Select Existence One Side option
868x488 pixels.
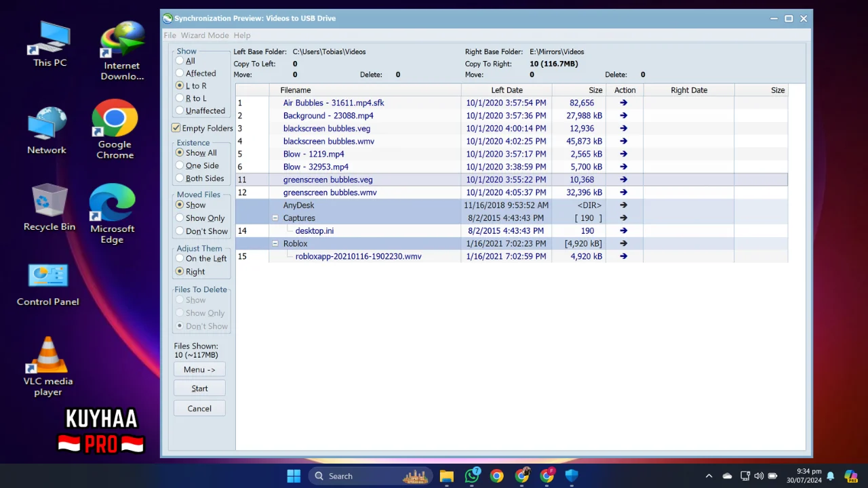[180, 165]
